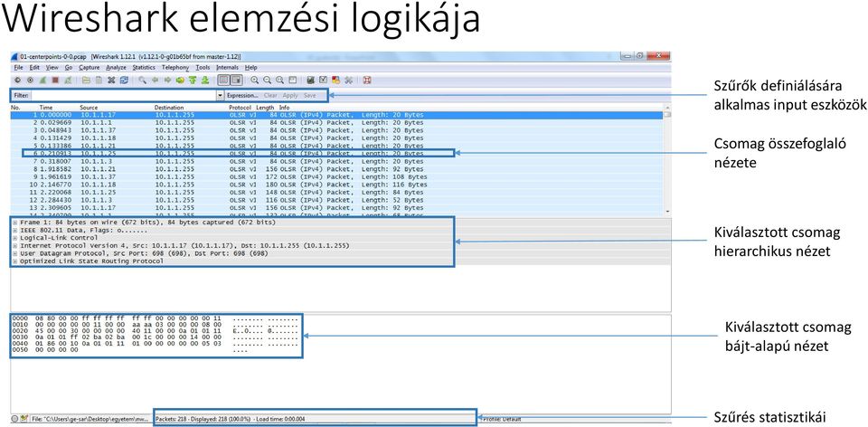
Task: Select packet 3 from source 10.1.1.37
Action: click(337, 130)
